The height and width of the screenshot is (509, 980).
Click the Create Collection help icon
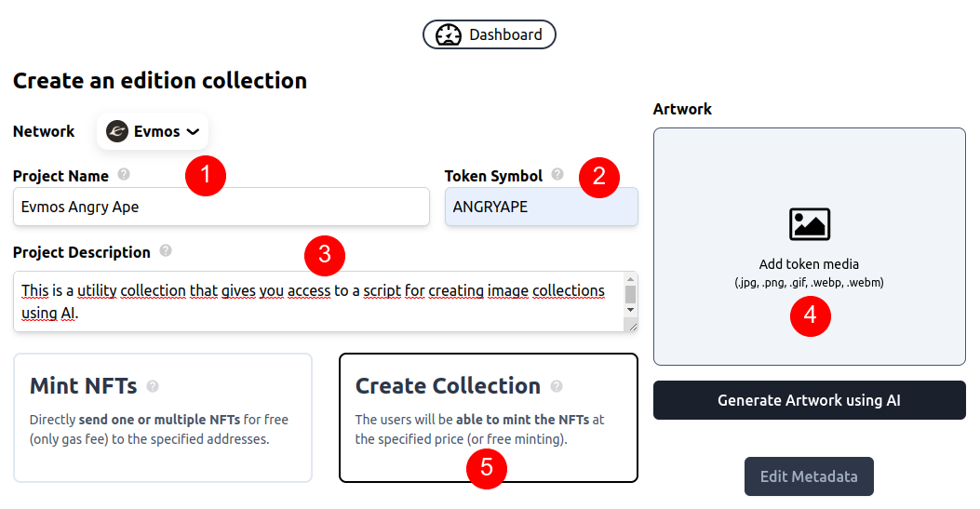tap(557, 386)
